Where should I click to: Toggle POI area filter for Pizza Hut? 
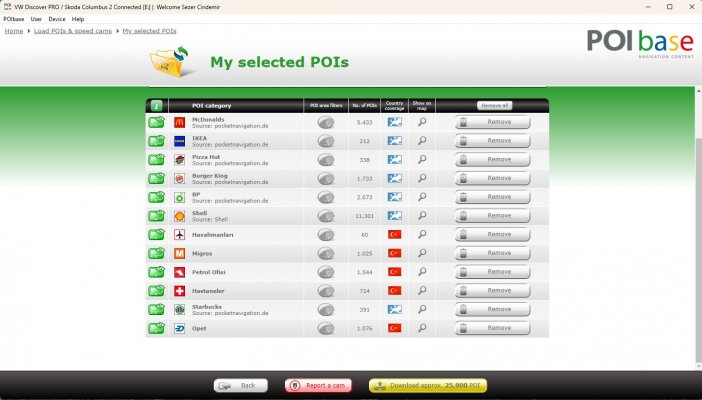coord(326,160)
